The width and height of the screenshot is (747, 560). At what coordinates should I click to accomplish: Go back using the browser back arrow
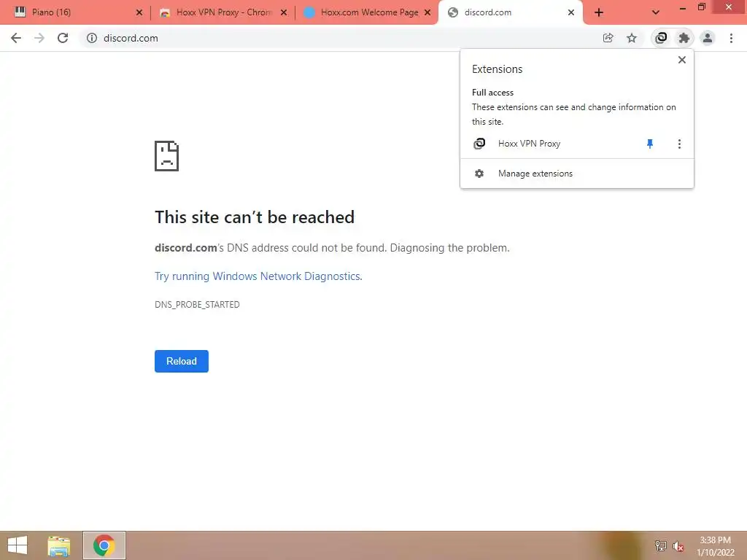point(16,38)
